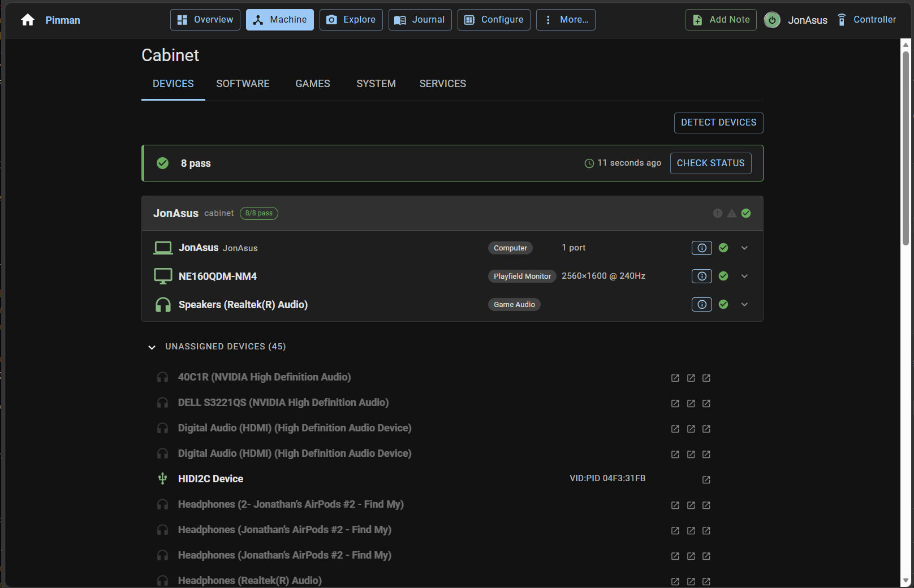
Task: Click the 8/8 pass badge
Action: pyautogui.click(x=259, y=213)
